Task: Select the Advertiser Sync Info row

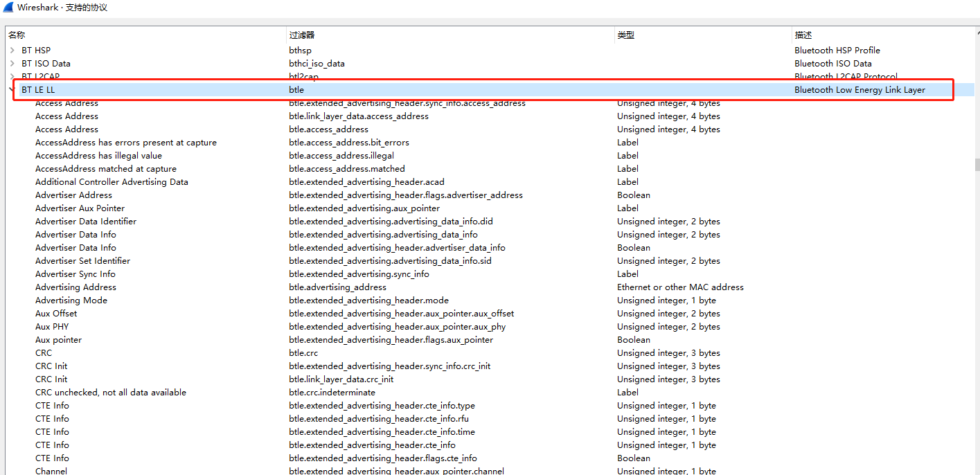Action: [75, 274]
